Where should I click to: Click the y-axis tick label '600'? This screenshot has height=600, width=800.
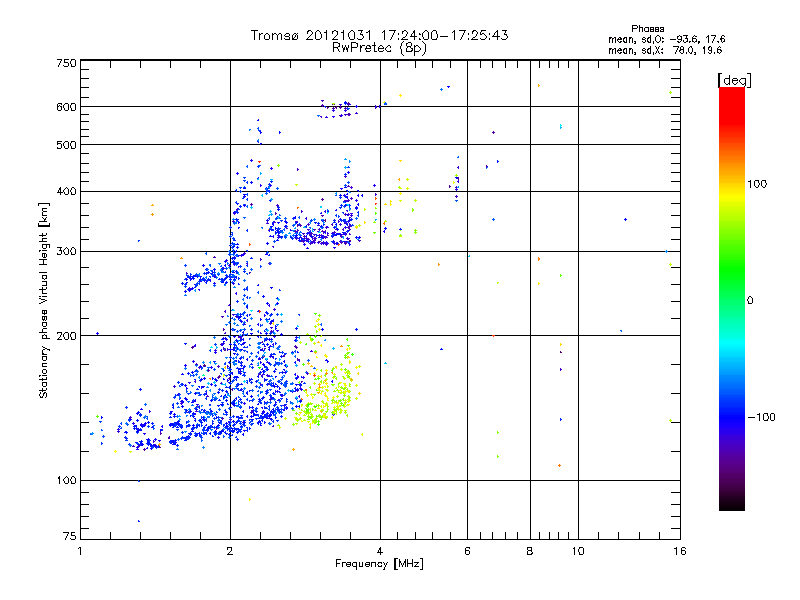66,107
